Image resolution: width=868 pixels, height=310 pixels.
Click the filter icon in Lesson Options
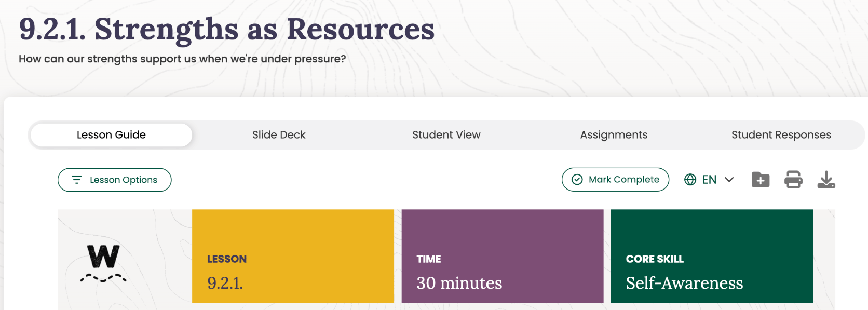pos(77,180)
